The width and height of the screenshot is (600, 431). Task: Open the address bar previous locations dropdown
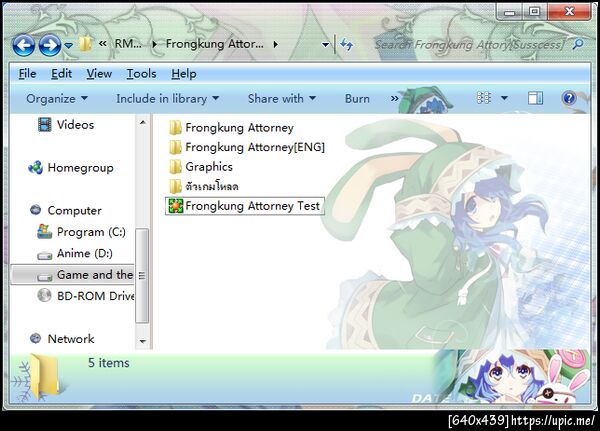click(x=325, y=45)
